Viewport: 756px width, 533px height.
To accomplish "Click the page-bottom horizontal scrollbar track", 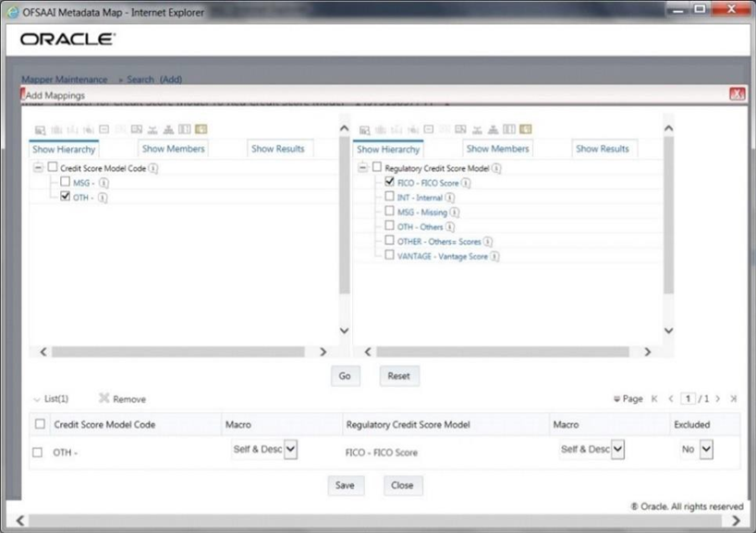I will 375,520.
